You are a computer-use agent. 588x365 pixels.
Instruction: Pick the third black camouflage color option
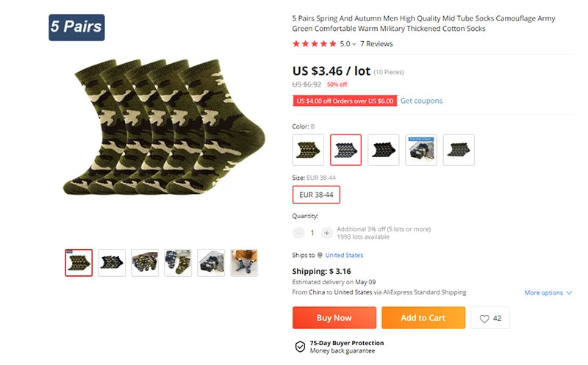pos(383,150)
